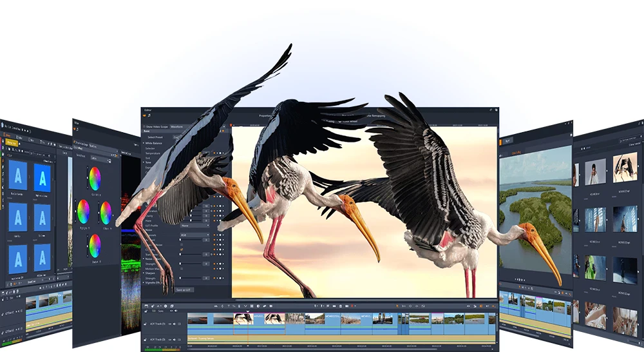Click the right middle color wheel in grading window
This screenshot has width=644, height=352.
pyautogui.click(x=106, y=213)
